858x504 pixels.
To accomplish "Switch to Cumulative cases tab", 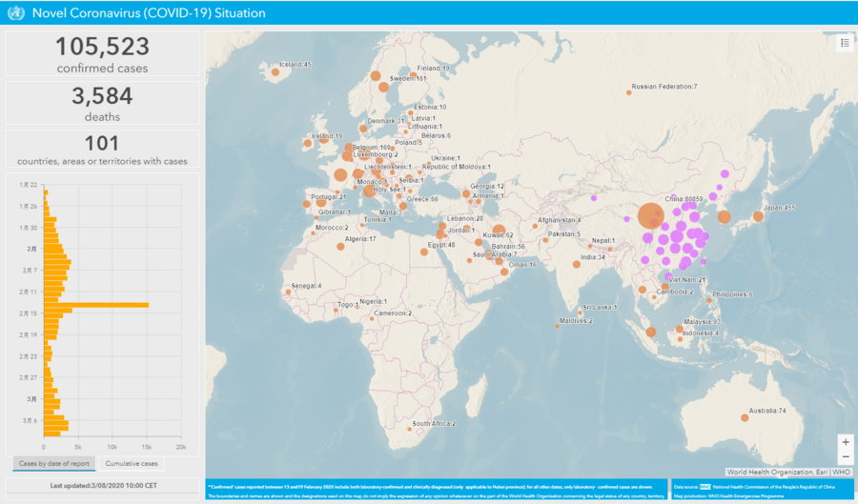I will [x=133, y=464].
